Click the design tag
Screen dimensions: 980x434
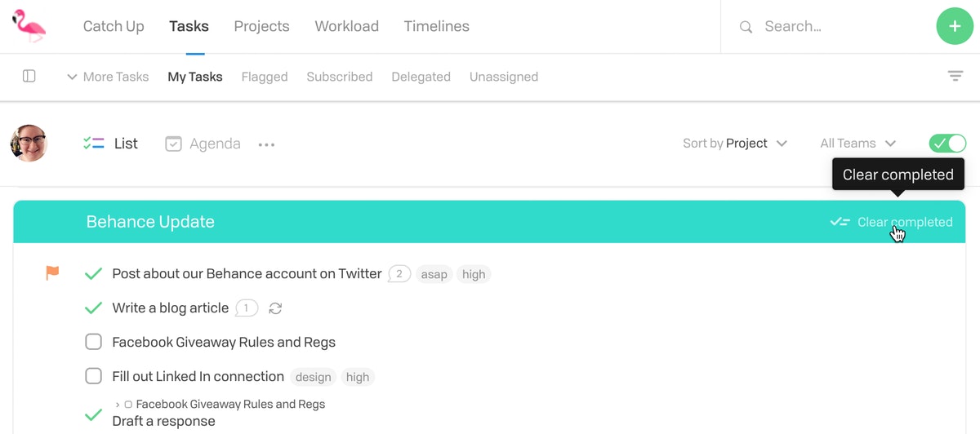pos(314,377)
